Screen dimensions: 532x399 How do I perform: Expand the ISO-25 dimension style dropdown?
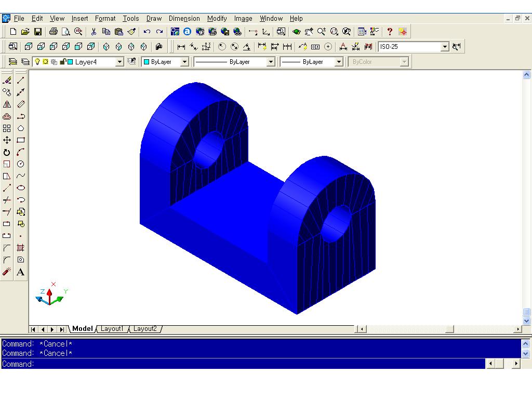click(445, 46)
